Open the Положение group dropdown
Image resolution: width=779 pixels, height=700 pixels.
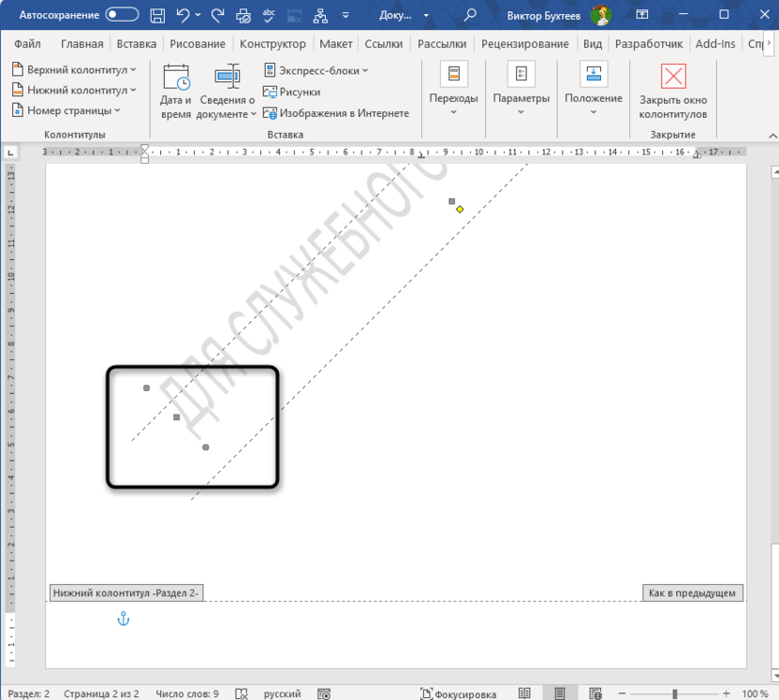594,89
